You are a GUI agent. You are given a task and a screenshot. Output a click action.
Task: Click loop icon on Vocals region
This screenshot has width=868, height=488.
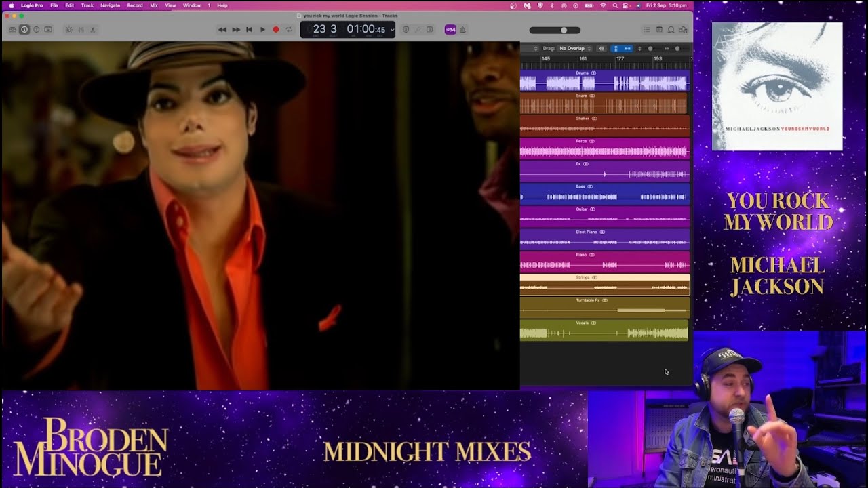[593, 323]
